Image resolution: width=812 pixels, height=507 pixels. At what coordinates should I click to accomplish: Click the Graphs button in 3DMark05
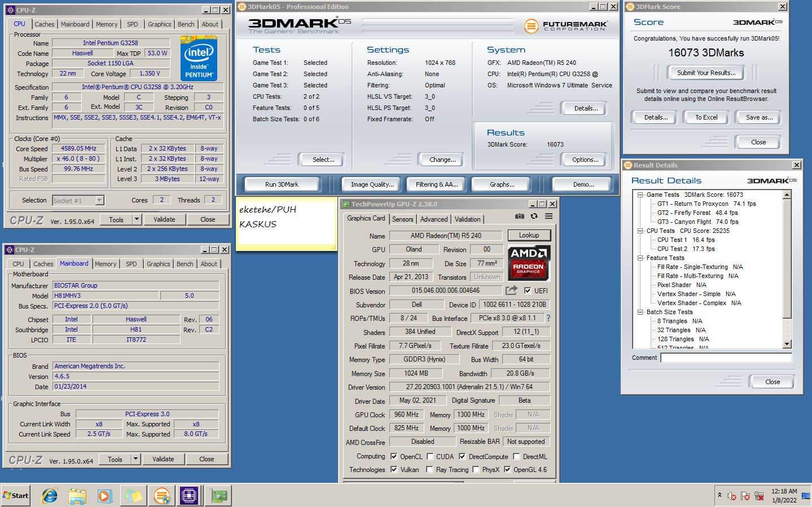tap(502, 184)
